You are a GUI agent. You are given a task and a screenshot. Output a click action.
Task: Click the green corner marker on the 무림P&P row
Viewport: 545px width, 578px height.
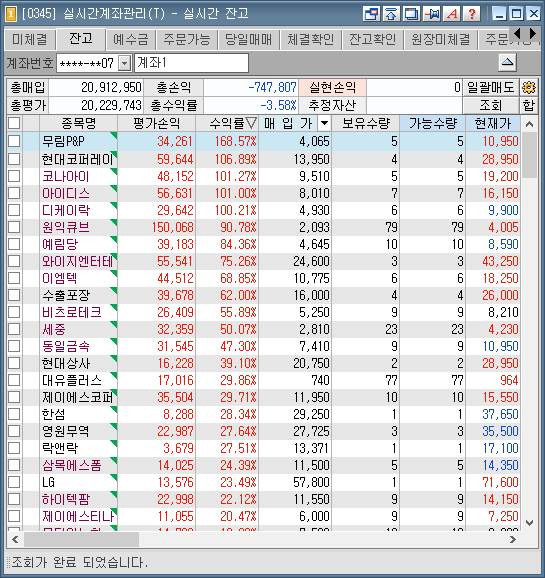(x=114, y=135)
